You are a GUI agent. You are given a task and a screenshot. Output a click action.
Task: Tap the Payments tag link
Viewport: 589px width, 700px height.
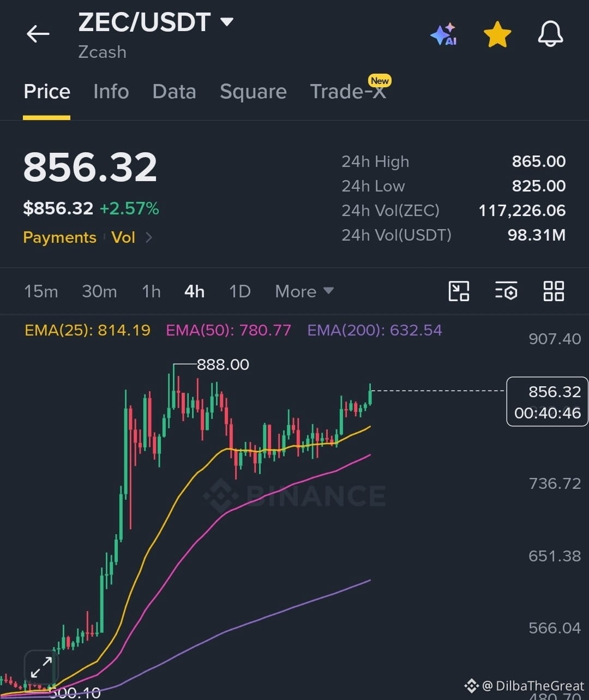[59, 237]
